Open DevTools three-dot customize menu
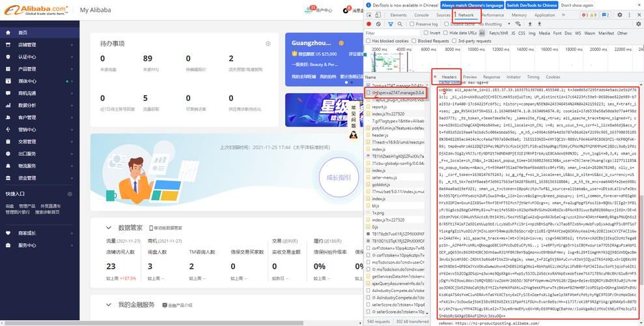This screenshot has width=644, height=326. coord(629,15)
